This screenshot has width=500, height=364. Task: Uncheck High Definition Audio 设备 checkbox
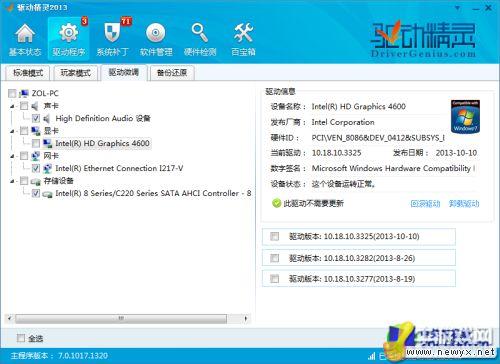tap(36, 118)
